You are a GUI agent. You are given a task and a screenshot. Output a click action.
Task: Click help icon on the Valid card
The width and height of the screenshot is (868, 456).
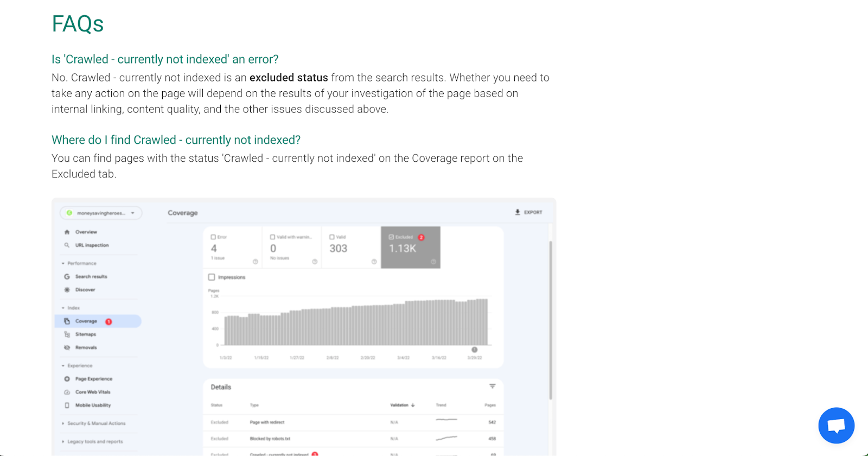374,262
